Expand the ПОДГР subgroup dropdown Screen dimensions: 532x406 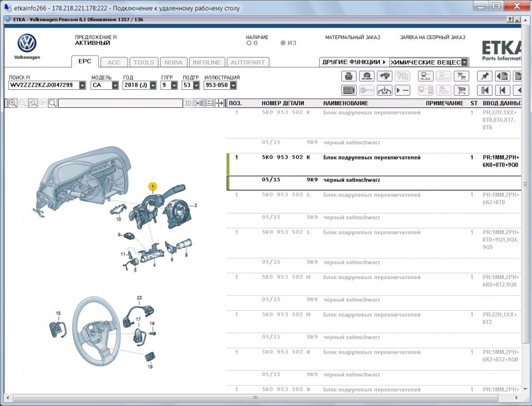pos(196,85)
